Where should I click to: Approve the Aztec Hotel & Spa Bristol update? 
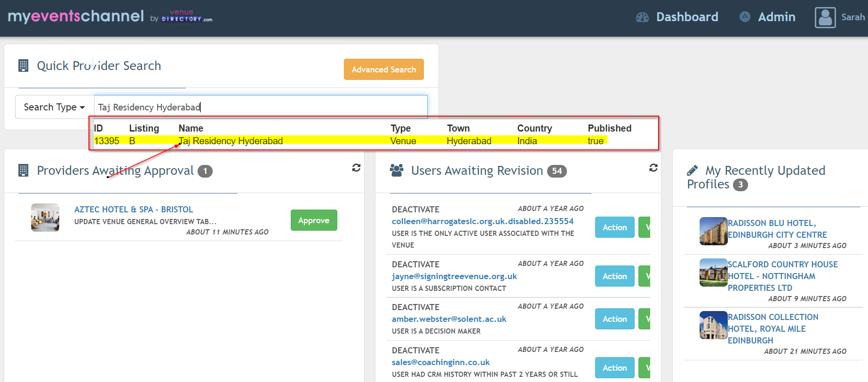pyautogui.click(x=314, y=220)
